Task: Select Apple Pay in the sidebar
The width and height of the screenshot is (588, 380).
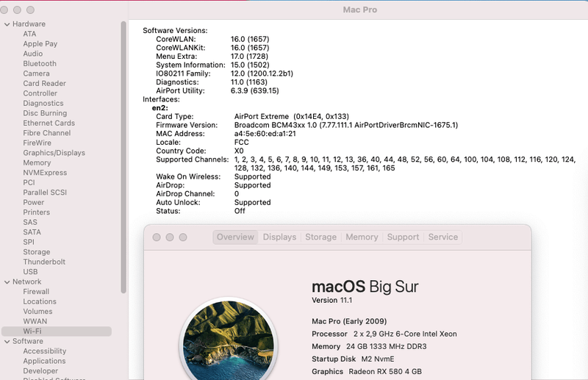Action: coord(40,44)
